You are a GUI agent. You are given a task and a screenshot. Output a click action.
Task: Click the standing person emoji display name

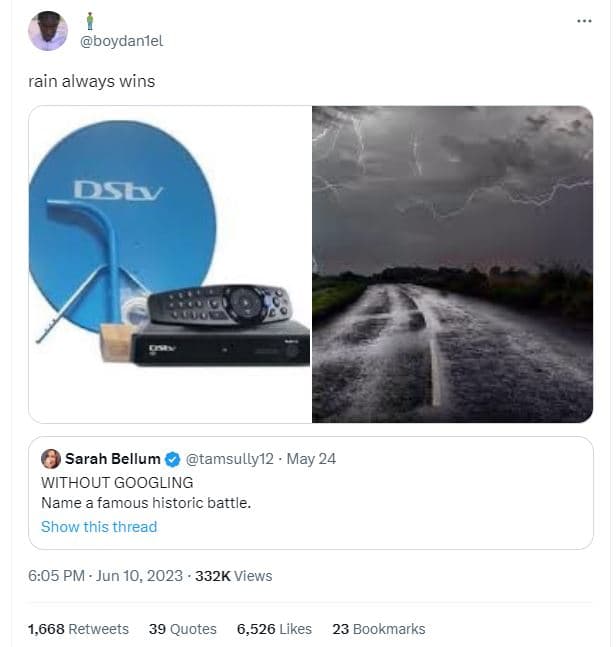pos(89,20)
